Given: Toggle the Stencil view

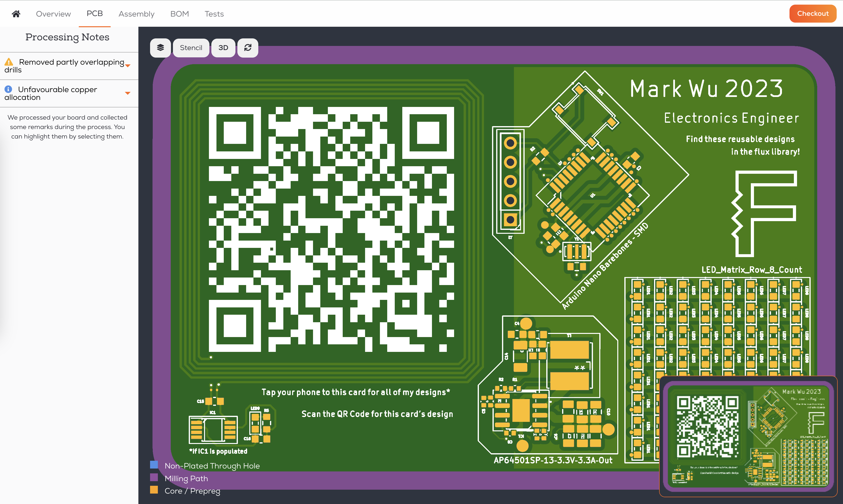Looking at the screenshot, I should point(191,48).
